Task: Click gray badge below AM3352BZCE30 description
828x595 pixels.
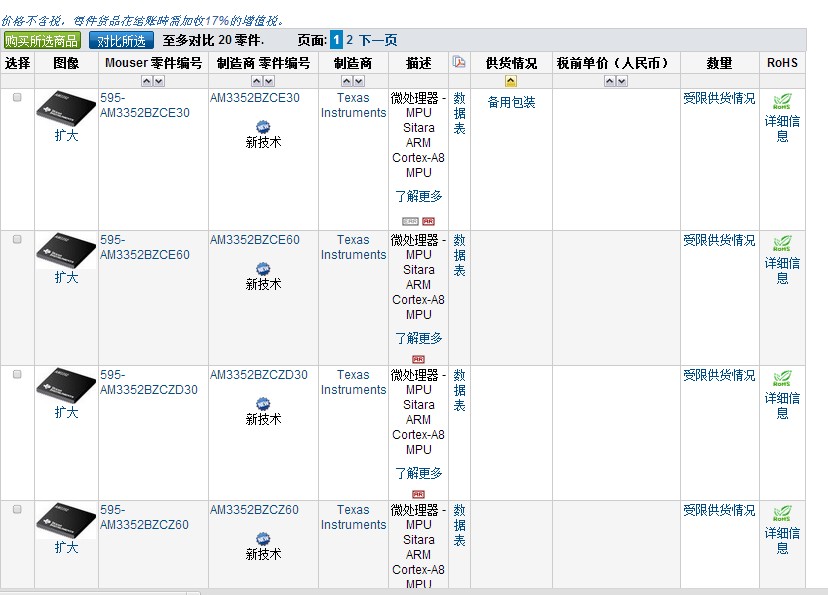Action: tap(410, 221)
